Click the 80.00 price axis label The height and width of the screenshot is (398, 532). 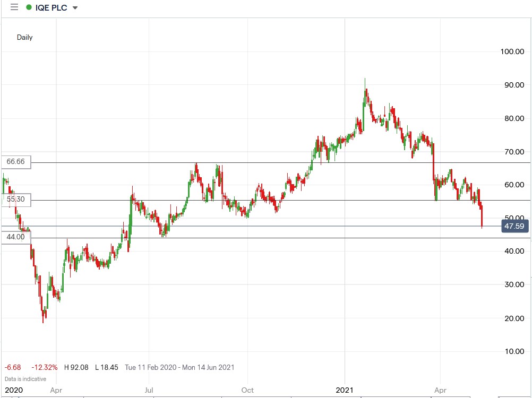pyautogui.click(x=514, y=118)
